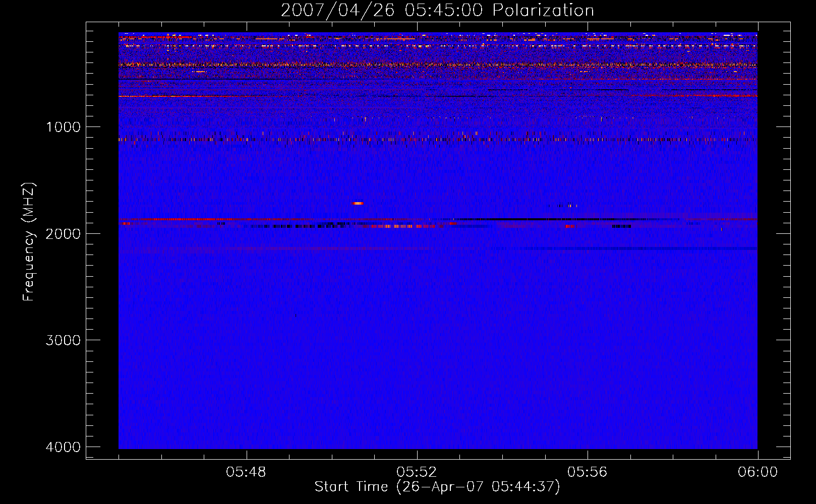Select the 4000 frequency tick label
The height and width of the screenshot is (504, 816).
(x=63, y=447)
